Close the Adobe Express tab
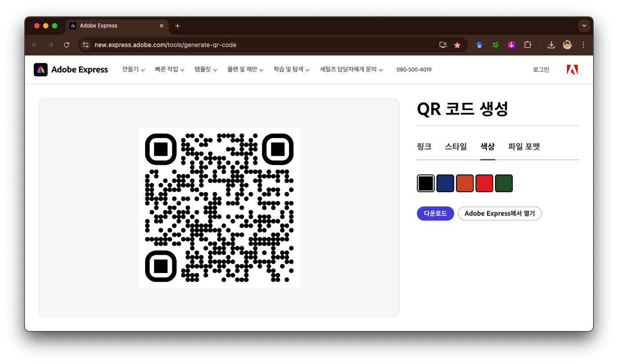The width and height of the screenshot is (618, 364). click(162, 26)
